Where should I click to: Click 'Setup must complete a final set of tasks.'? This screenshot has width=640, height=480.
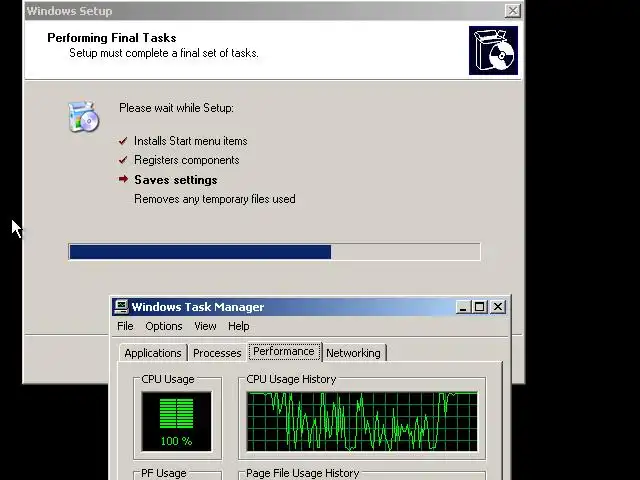[164, 53]
